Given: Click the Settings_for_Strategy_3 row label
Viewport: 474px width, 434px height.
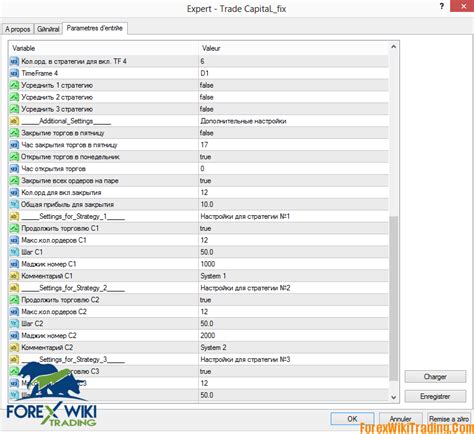Looking at the screenshot, I should pos(73,360).
